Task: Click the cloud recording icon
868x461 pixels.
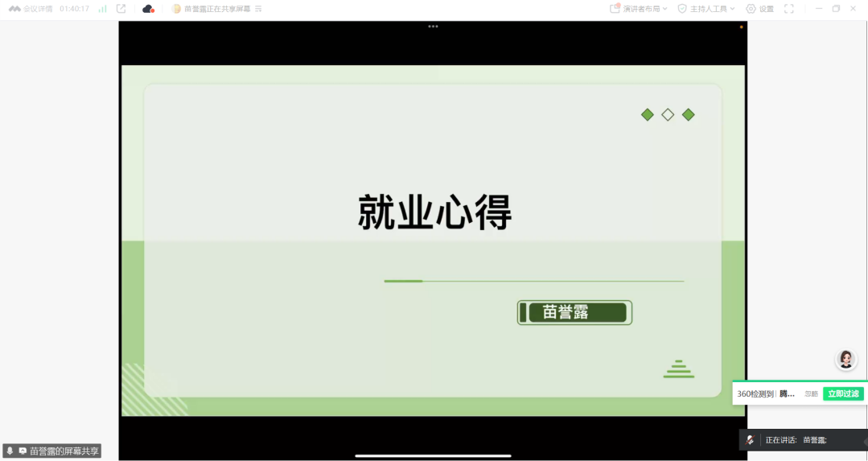Action: pyautogui.click(x=148, y=9)
